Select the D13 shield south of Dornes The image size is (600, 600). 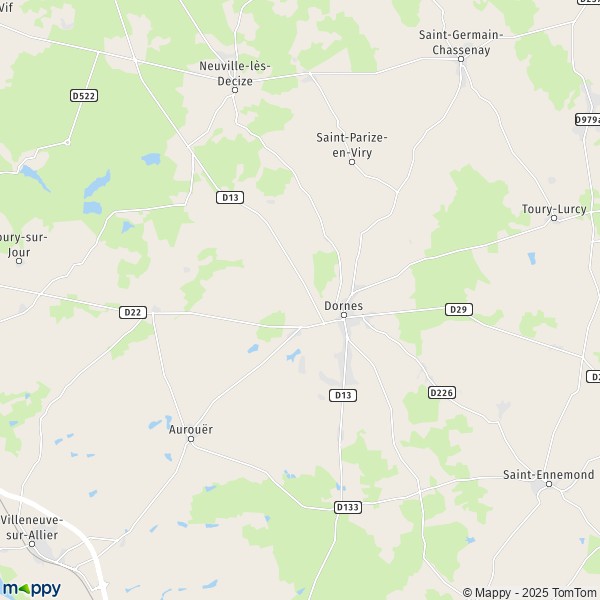coord(343,395)
